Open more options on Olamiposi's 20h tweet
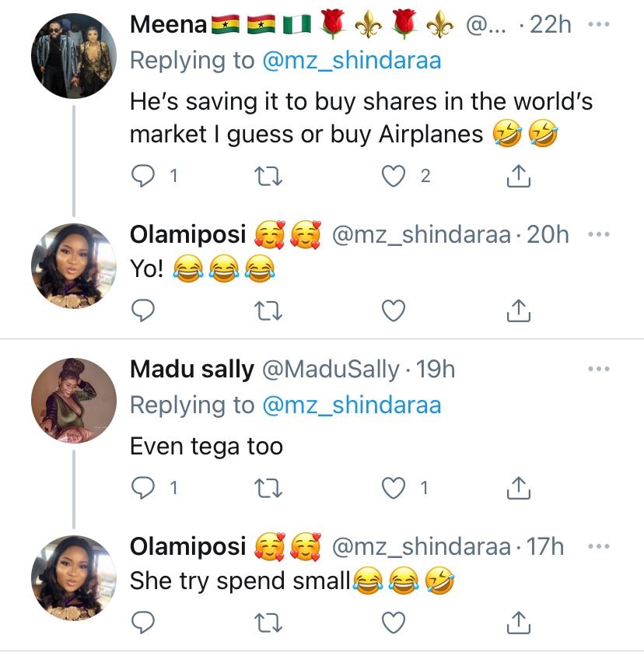The image size is (644, 656). click(x=599, y=234)
